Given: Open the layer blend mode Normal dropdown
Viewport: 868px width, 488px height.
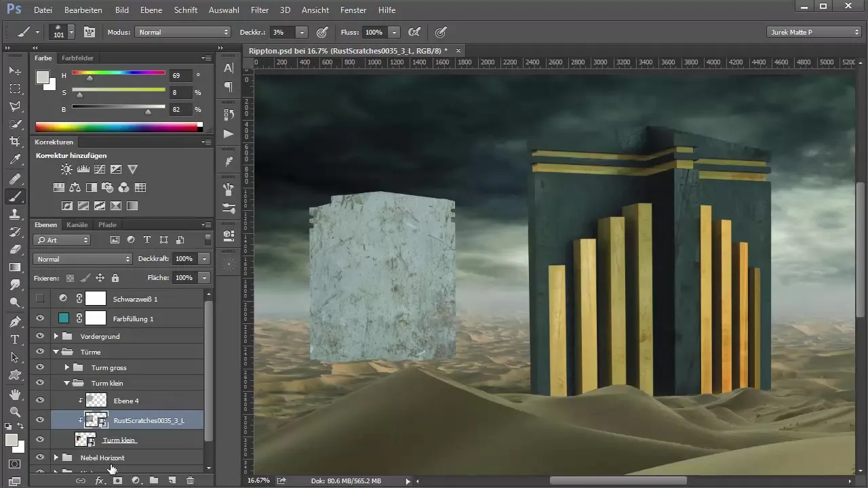Looking at the screenshot, I should coord(82,259).
